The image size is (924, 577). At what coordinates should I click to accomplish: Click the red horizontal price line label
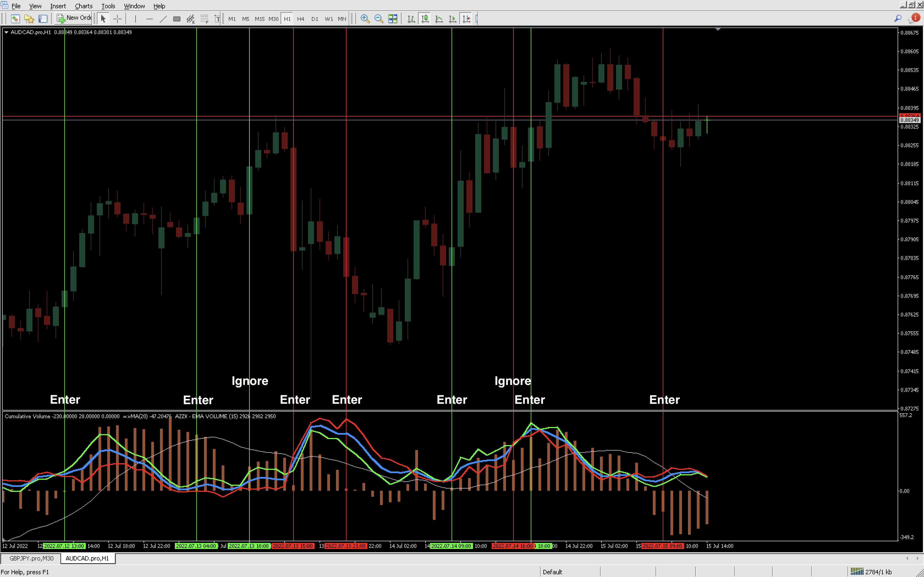coord(909,115)
